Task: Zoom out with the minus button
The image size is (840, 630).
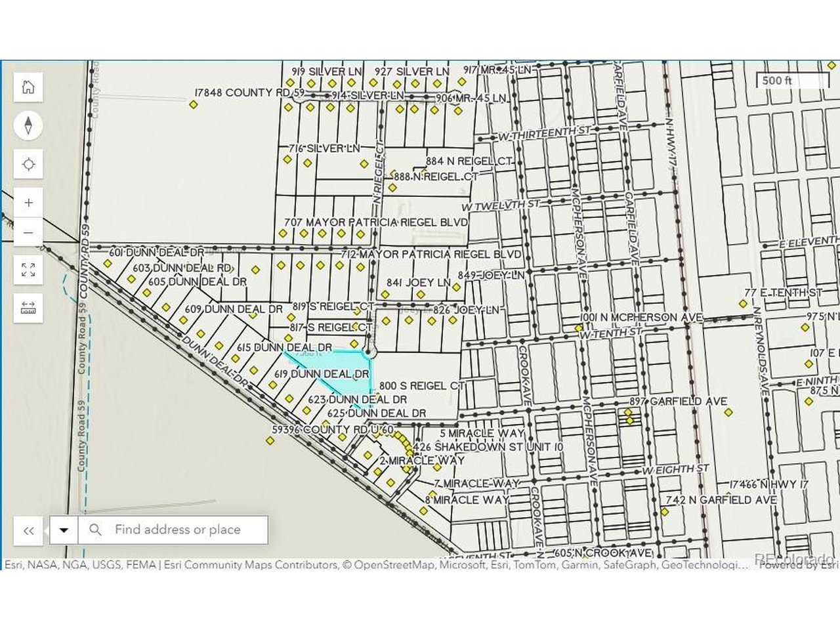Action: (x=28, y=232)
